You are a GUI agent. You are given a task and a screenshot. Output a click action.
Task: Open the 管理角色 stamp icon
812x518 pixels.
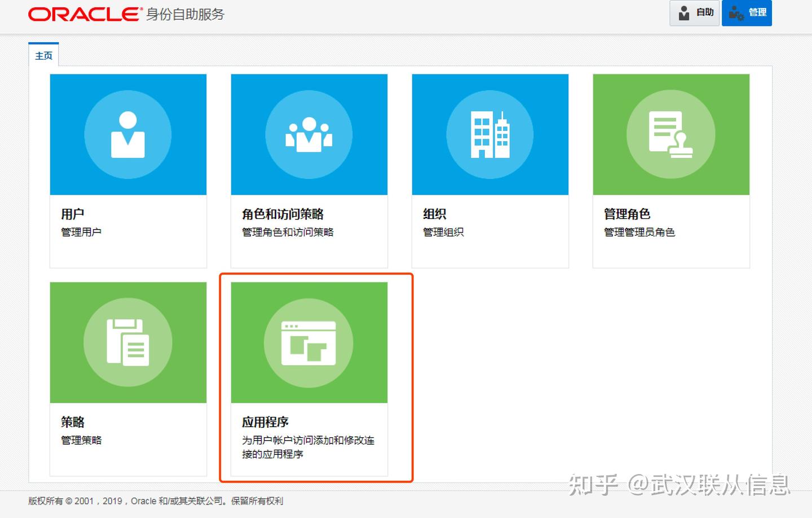pos(671,135)
